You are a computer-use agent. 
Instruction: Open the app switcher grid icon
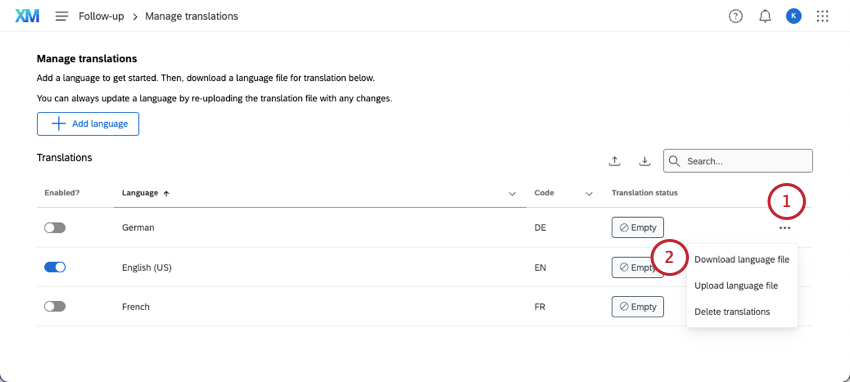pos(822,16)
